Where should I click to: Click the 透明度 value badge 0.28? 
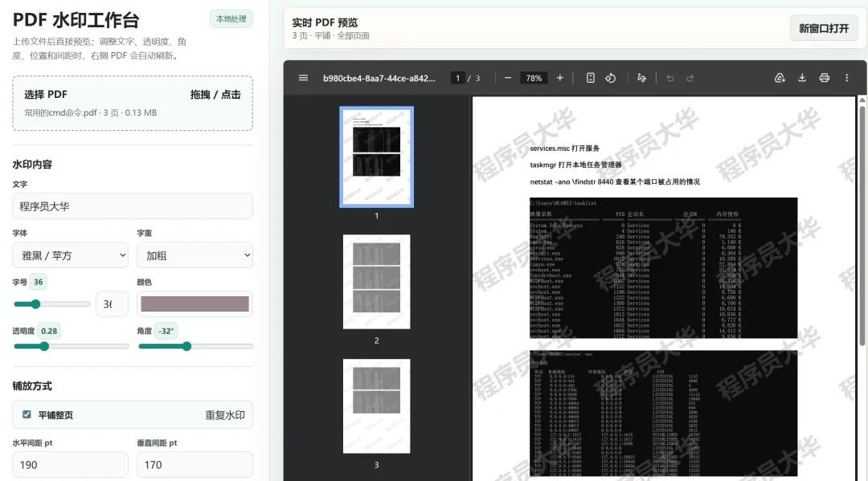[x=49, y=331]
